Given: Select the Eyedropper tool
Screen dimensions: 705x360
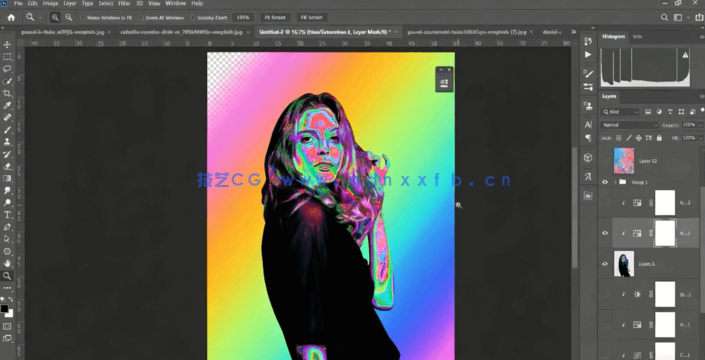Looking at the screenshot, I should [x=7, y=105].
